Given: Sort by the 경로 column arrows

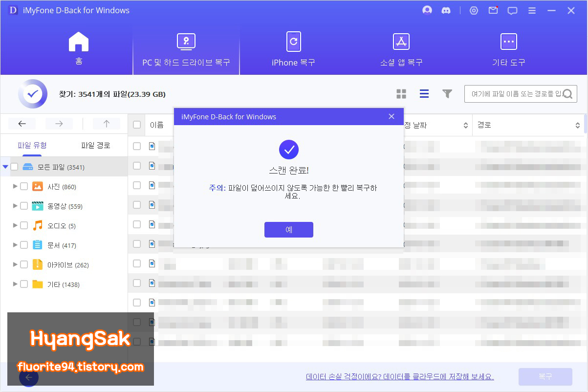Looking at the screenshot, I should pyautogui.click(x=577, y=125).
